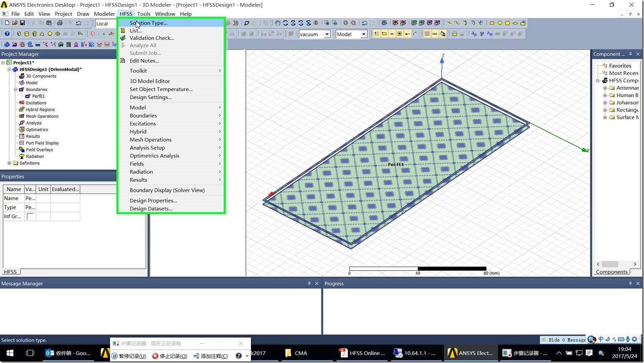
Task: Collapse the HFSSDesign1 tree node
Action: (9, 69)
